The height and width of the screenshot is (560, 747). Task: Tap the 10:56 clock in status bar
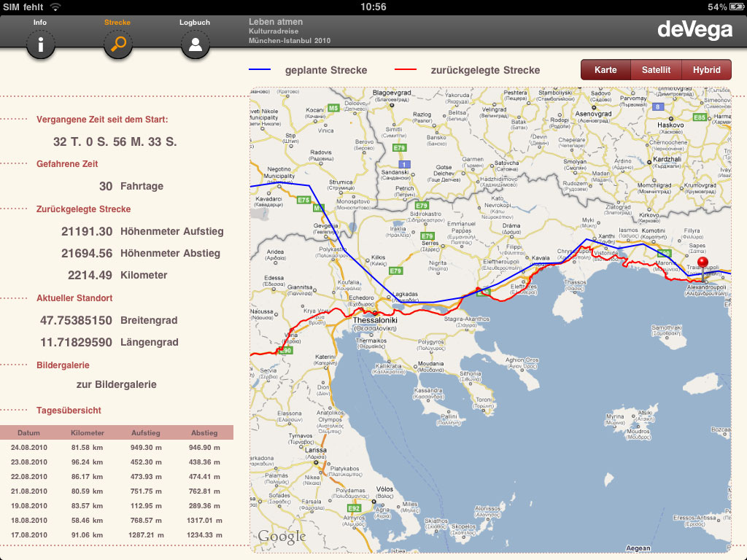[x=373, y=7]
